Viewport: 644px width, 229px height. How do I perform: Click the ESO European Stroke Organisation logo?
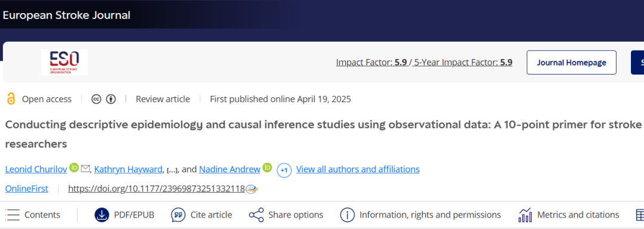click(x=64, y=63)
